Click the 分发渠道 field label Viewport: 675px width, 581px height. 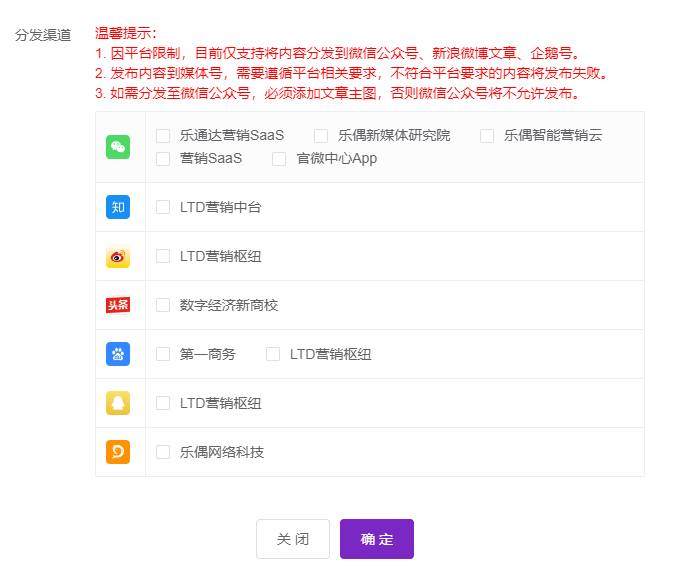coord(43,35)
